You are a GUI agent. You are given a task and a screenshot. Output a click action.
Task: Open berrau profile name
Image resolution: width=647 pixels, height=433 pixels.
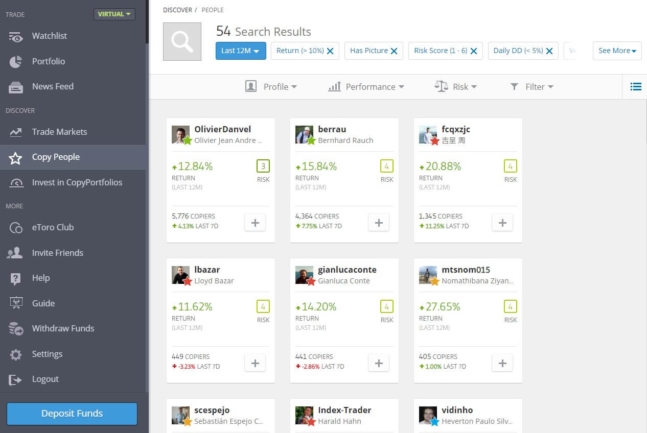tap(332, 129)
